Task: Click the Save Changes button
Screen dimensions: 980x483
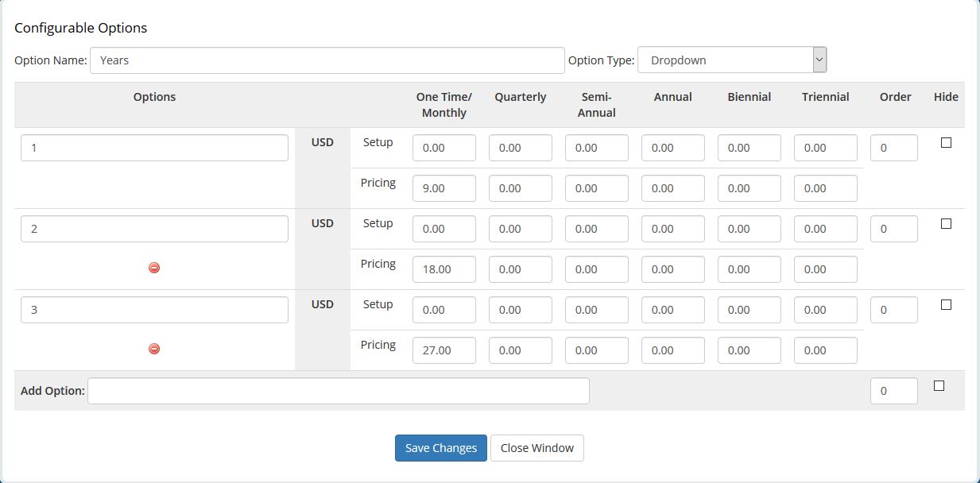Action: (441, 448)
